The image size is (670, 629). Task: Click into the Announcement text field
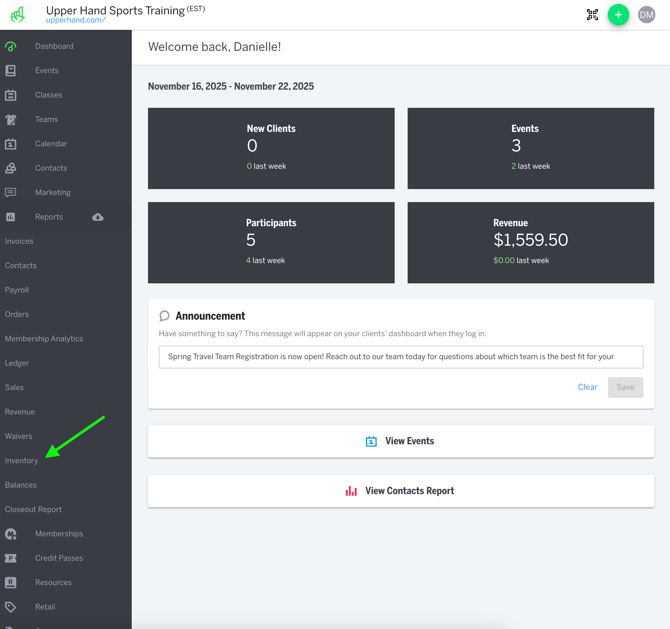pos(400,357)
